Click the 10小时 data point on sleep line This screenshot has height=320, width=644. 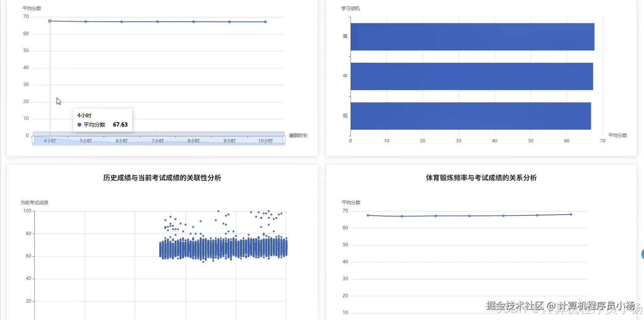265,22
